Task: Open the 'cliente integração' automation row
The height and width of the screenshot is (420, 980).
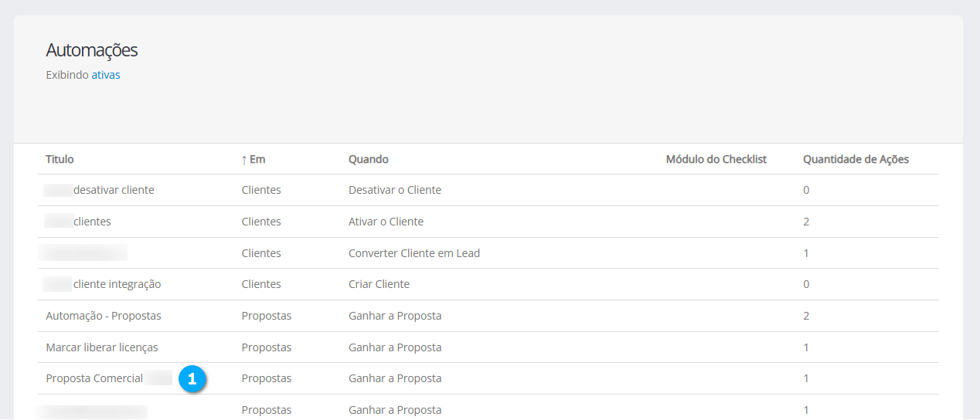Action: pyautogui.click(x=117, y=284)
